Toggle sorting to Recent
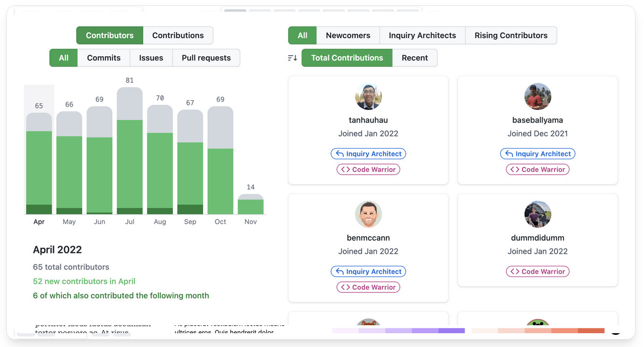 click(414, 58)
